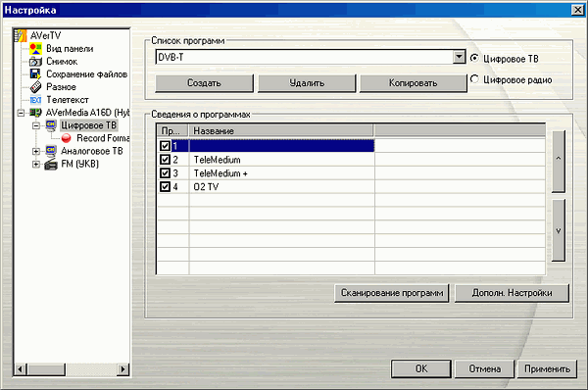Viewport: 588px width, 390px height.
Task: Uncheck program 1 checkbox
Action: pos(165,145)
